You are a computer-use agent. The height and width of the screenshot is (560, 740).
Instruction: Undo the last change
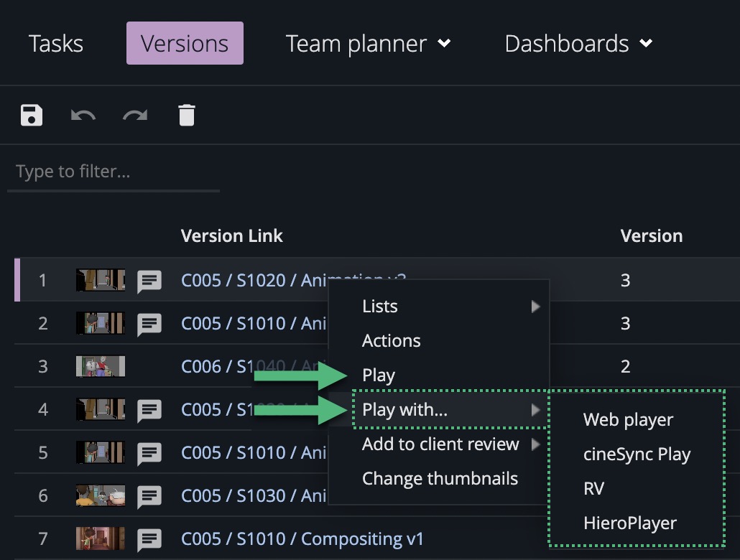click(83, 114)
